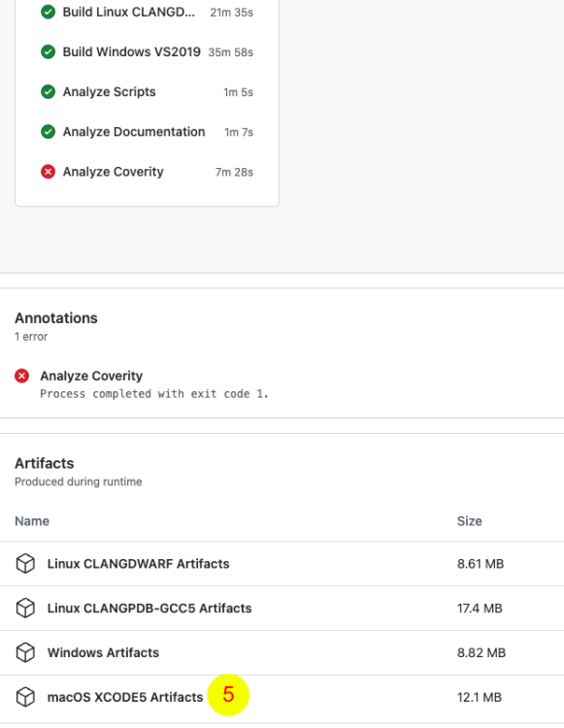
Task: Click green check icon beside Analyze Scripts
Action: pyautogui.click(x=48, y=92)
